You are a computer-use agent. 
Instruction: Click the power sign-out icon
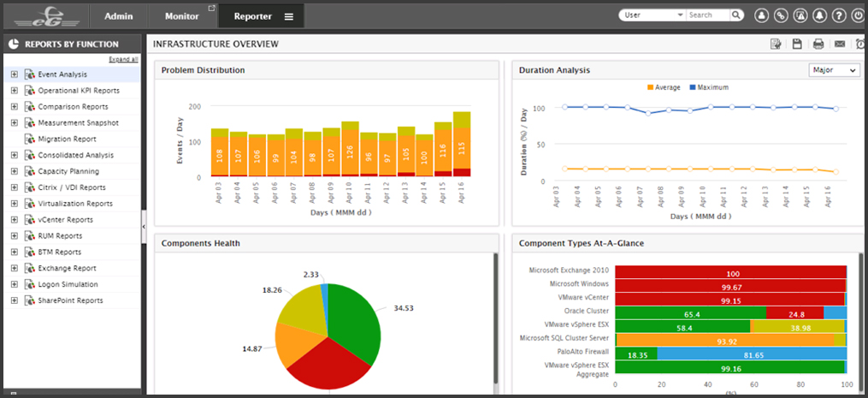(x=859, y=15)
